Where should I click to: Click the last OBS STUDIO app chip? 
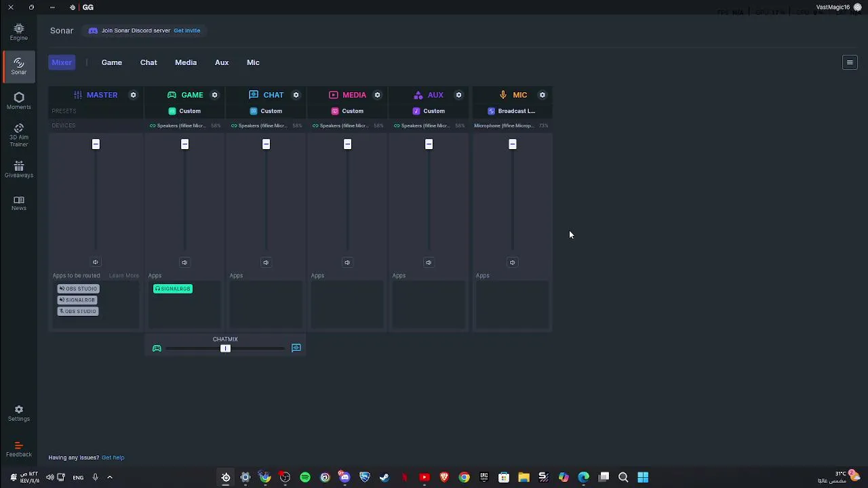pyautogui.click(x=78, y=312)
